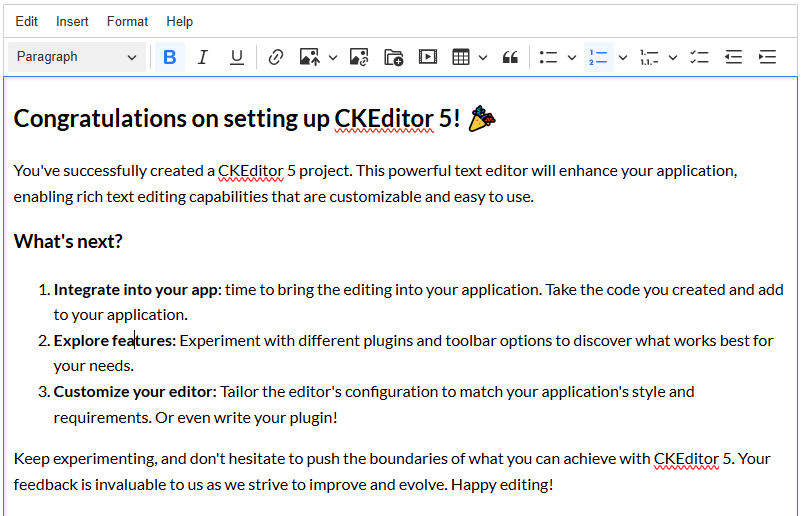Toggle block quote icon

pos(510,57)
